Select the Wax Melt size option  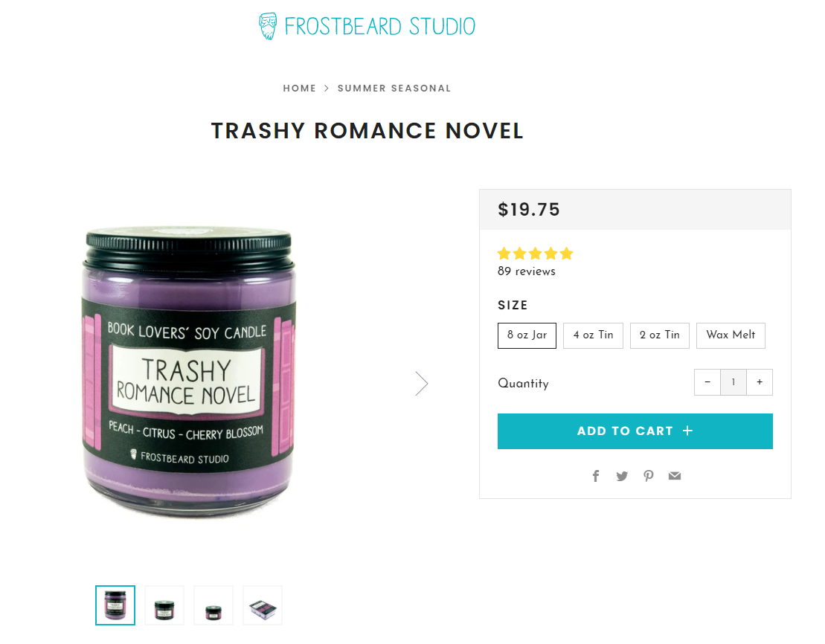point(731,335)
